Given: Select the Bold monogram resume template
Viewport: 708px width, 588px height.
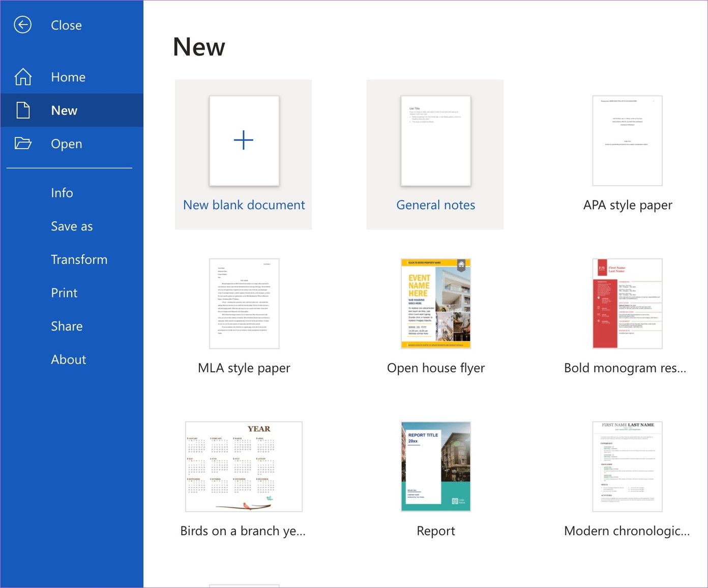Looking at the screenshot, I should tap(627, 304).
